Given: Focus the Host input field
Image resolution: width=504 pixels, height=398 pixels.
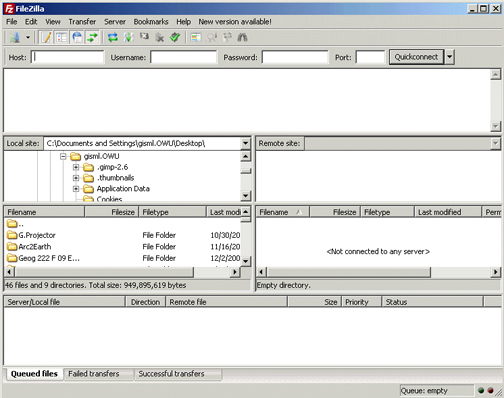Looking at the screenshot, I should [x=68, y=57].
